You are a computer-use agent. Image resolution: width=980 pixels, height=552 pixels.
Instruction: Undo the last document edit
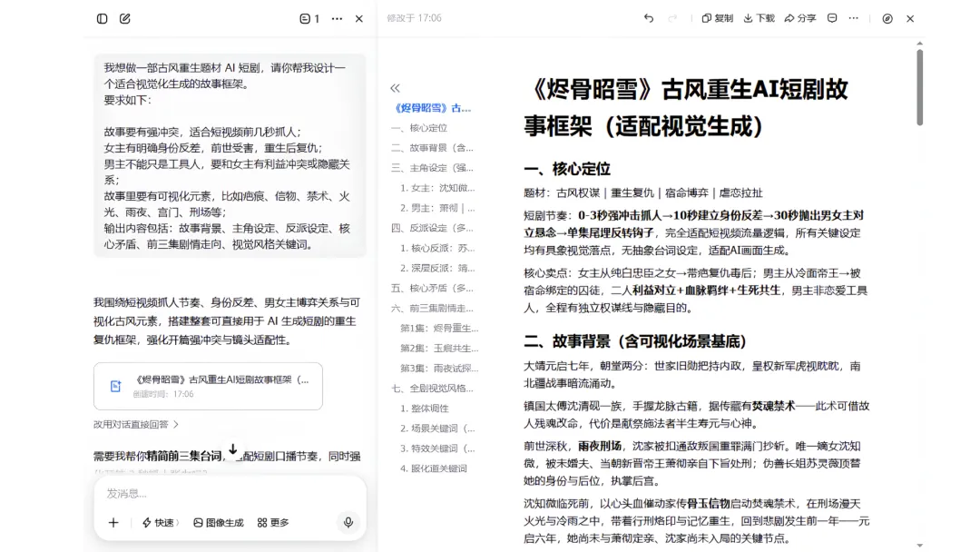(649, 18)
